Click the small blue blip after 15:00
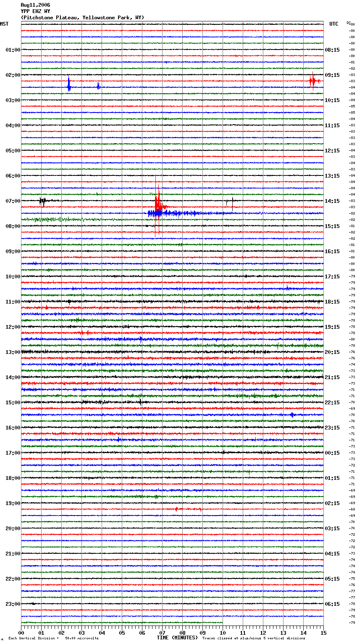The image size is (357, 644). click(292, 415)
